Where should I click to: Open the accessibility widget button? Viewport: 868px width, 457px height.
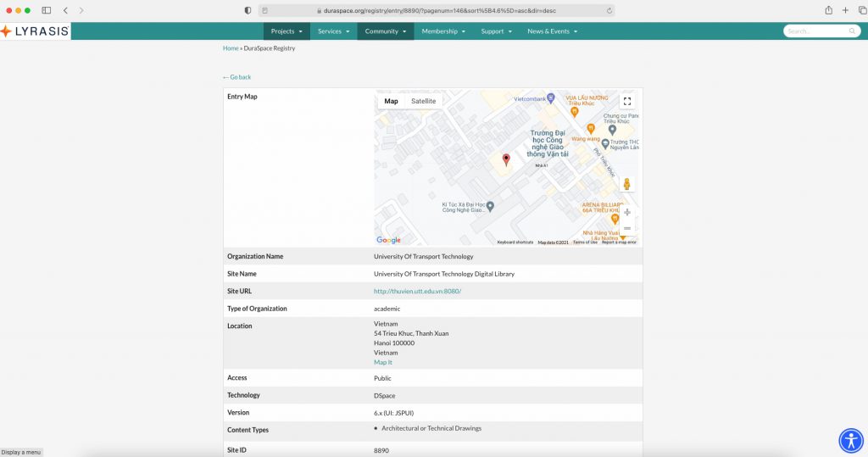click(x=850, y=440)
